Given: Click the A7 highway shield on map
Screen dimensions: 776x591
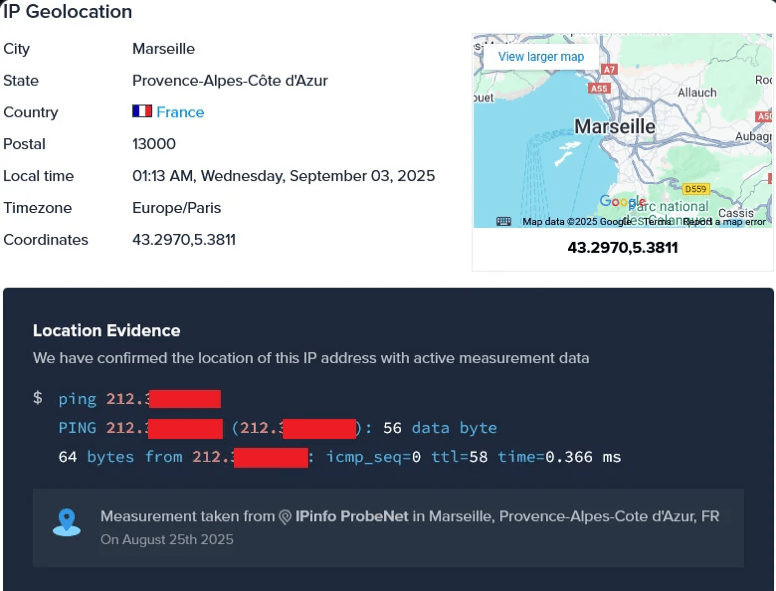Looking at the screenshot, I should click(x=610, y=69).
